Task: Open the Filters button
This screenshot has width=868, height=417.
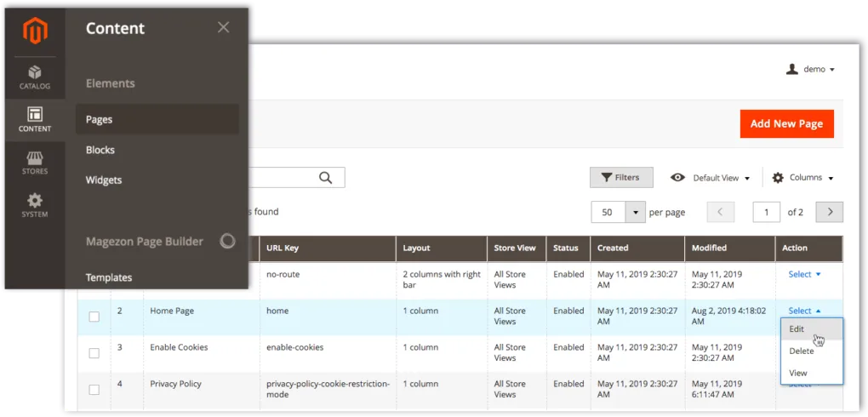Action: click(x=621, y=178)
